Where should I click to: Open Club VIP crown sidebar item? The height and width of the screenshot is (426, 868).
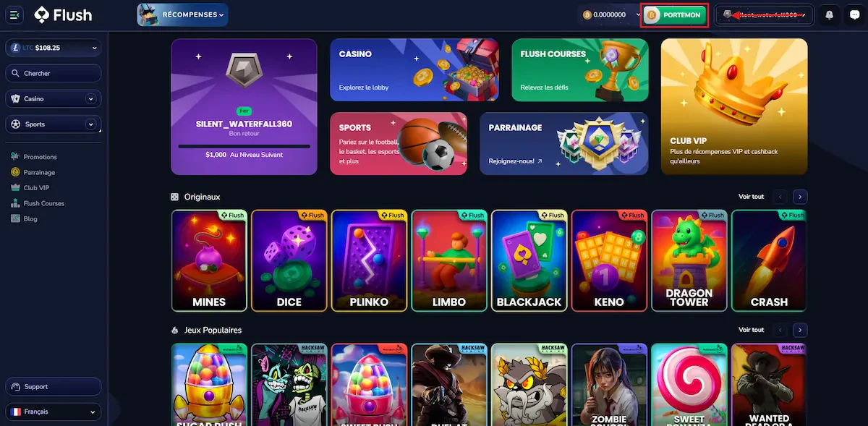tap(36, 188)
